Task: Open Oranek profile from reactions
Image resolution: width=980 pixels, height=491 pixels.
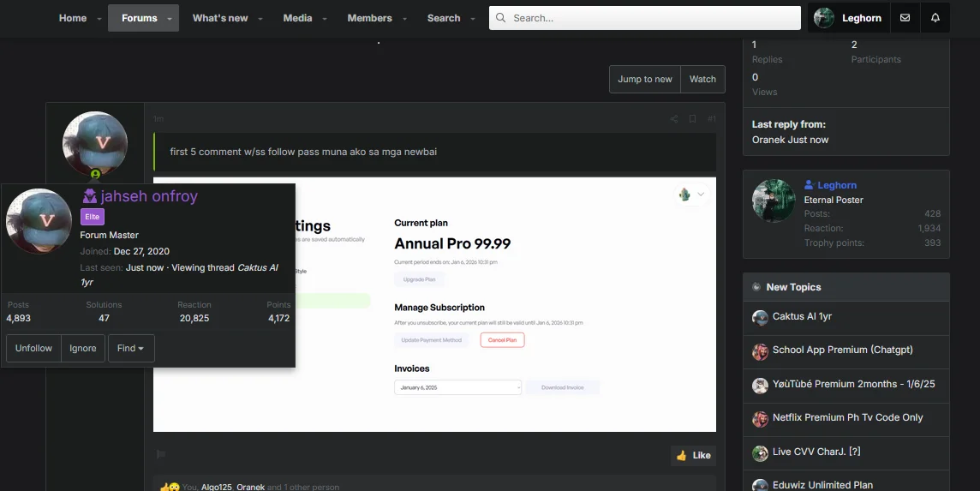Action: point(251,487)
